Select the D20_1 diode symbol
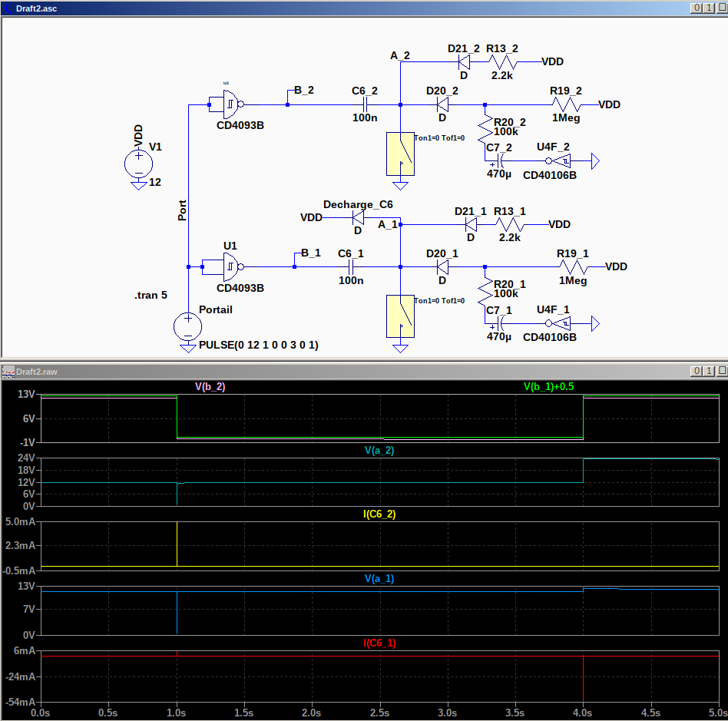The width and height of the screenshot is (728, 721). (442, 267)
